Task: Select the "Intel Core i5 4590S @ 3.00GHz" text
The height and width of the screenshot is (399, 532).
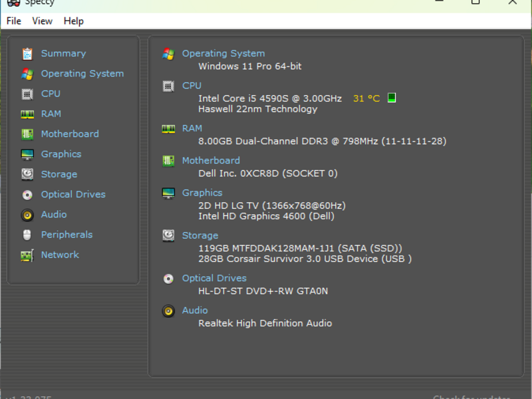Action: tap(270, 98)
